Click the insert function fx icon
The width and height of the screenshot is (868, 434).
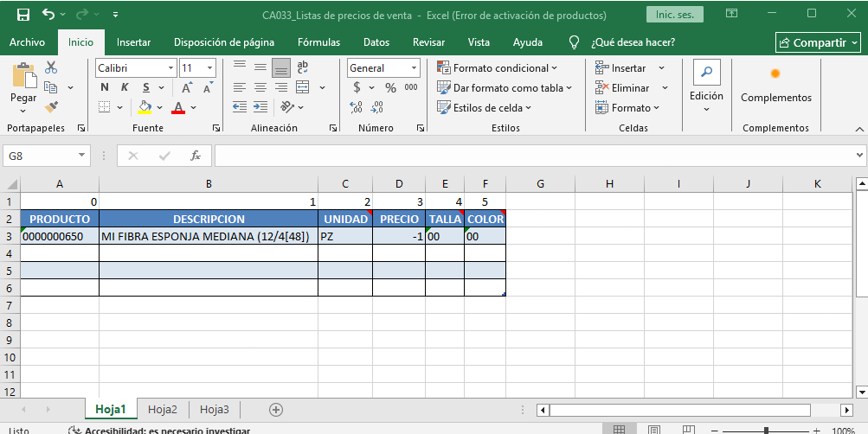coord(196,156)
